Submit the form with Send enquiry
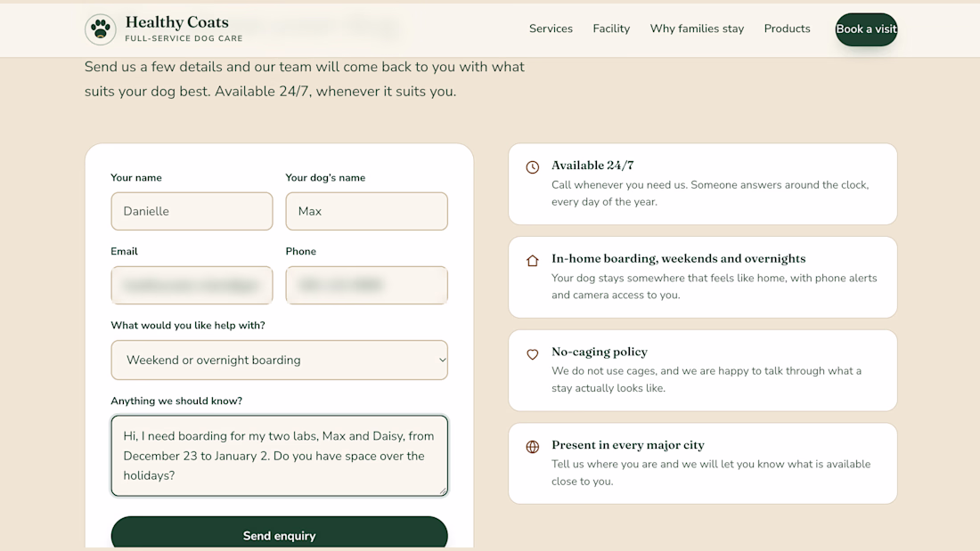Image resolution: width=980 pixels, height=551 pixels. (x=280, y=535)
